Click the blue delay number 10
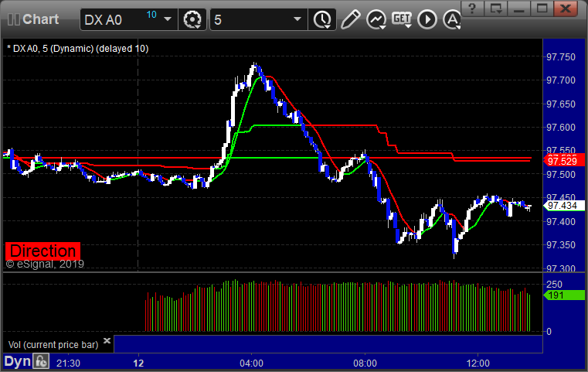This screenshot has width=588, height=372. [151, 15]
